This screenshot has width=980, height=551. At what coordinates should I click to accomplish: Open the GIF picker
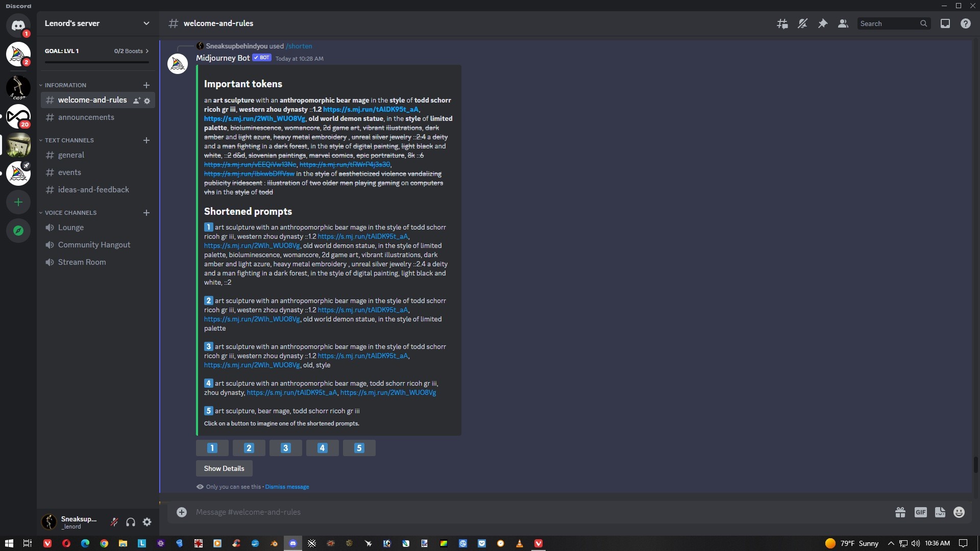[x=920, y=512]
